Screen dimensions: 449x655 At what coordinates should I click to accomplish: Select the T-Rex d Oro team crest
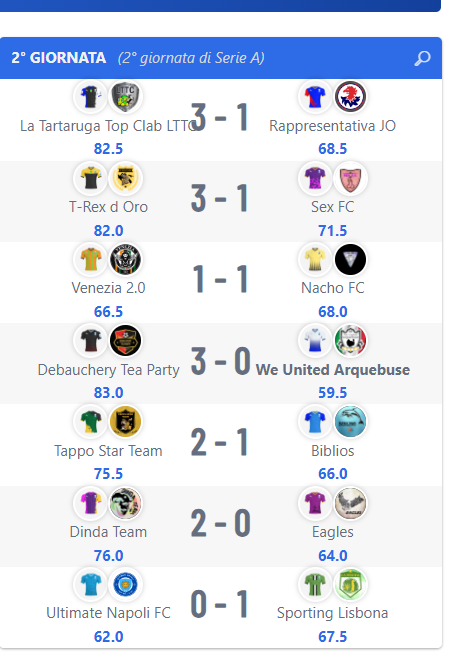[x=125, y=178]
